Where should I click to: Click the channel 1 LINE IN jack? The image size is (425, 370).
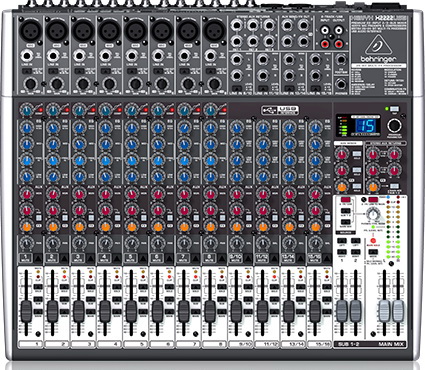point(26,56)
